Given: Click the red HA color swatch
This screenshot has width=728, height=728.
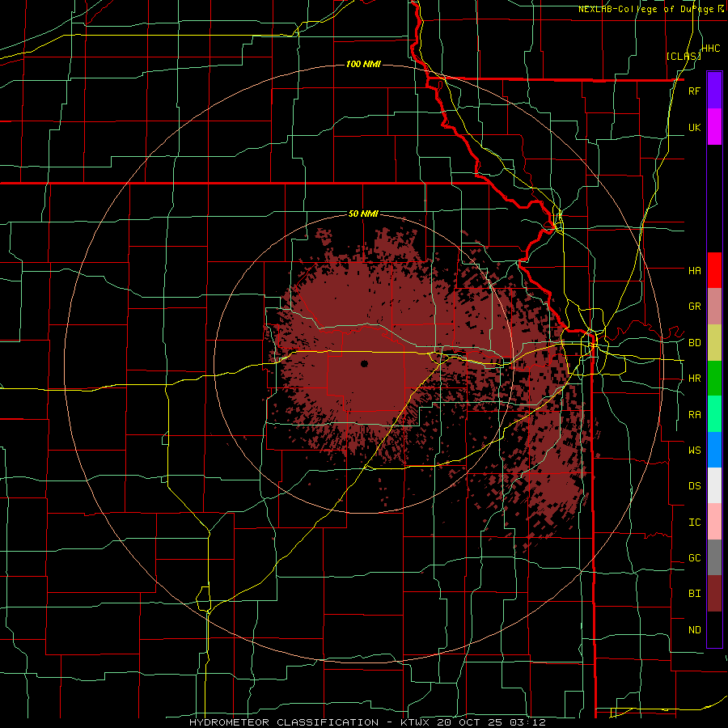Looking at the screenshot, I should coord(714,270).
